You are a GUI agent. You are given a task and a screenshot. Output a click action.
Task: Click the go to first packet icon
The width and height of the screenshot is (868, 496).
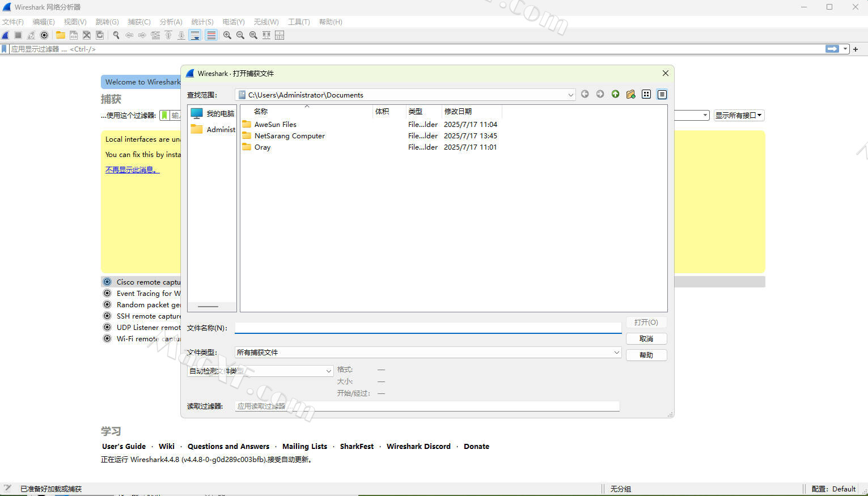pos(168,35)
